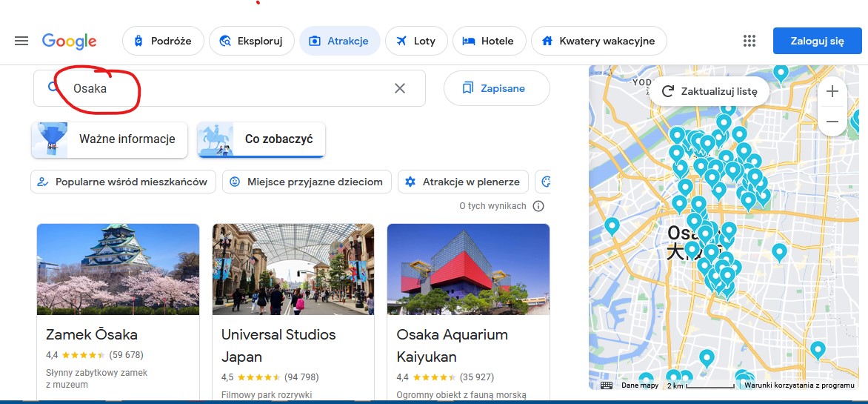The width and height of the screenshot is (868, 404).
Task: Click the Universal Studios Japan title
Action: click(278, 345)
